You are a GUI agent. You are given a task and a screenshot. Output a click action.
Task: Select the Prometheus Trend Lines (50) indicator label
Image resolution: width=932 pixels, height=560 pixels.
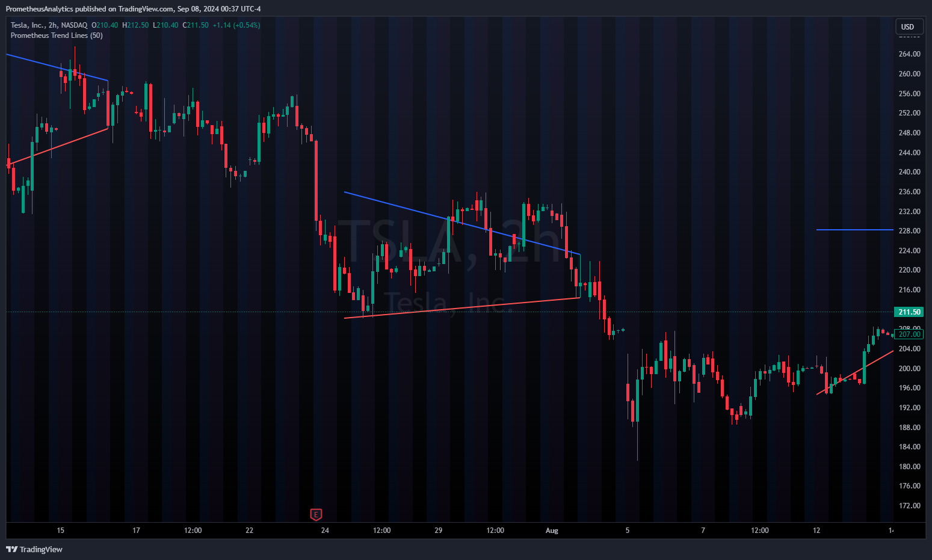57,35
